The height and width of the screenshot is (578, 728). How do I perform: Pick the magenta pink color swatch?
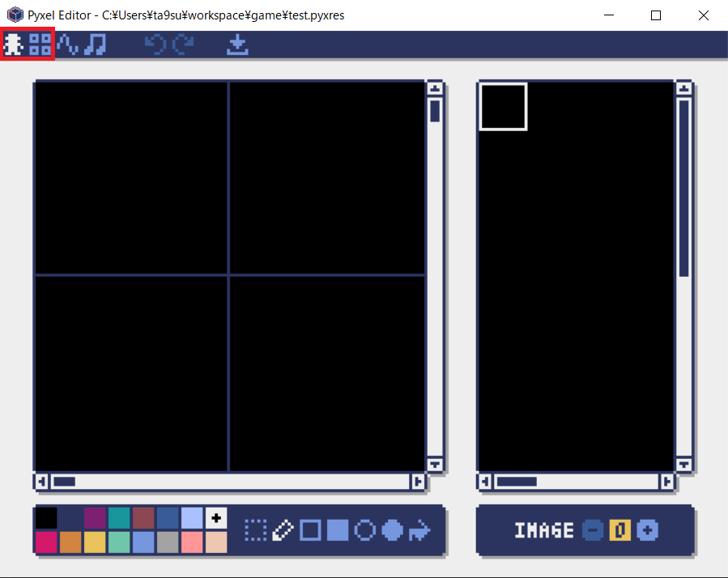click(46, 542)
